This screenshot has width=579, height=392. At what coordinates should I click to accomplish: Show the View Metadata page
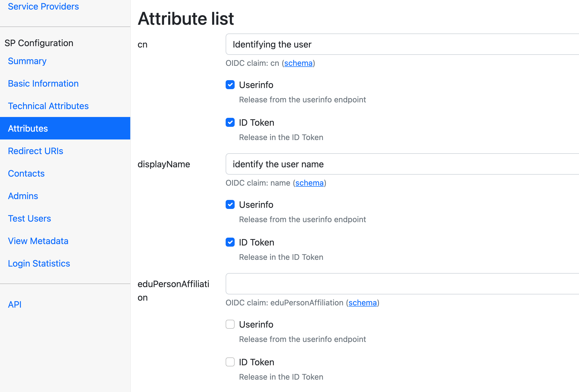(38, 241)
